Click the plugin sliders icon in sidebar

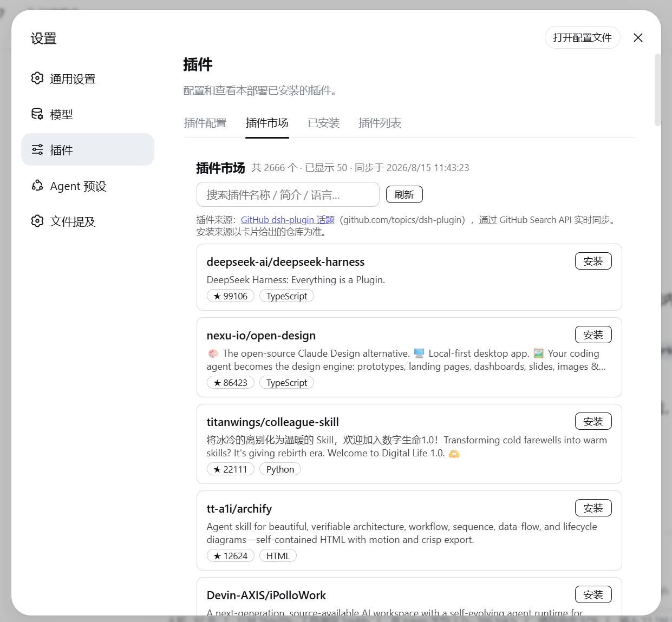[37, 149]
